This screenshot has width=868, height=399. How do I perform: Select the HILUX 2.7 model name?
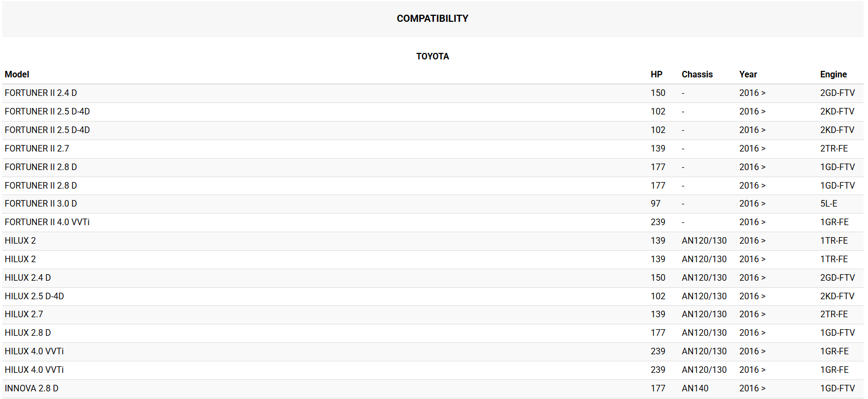[x=24, y=314]
